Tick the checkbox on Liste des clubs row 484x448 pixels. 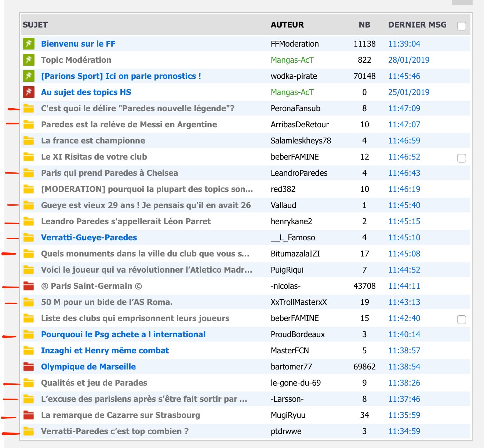tap(462, 319)
